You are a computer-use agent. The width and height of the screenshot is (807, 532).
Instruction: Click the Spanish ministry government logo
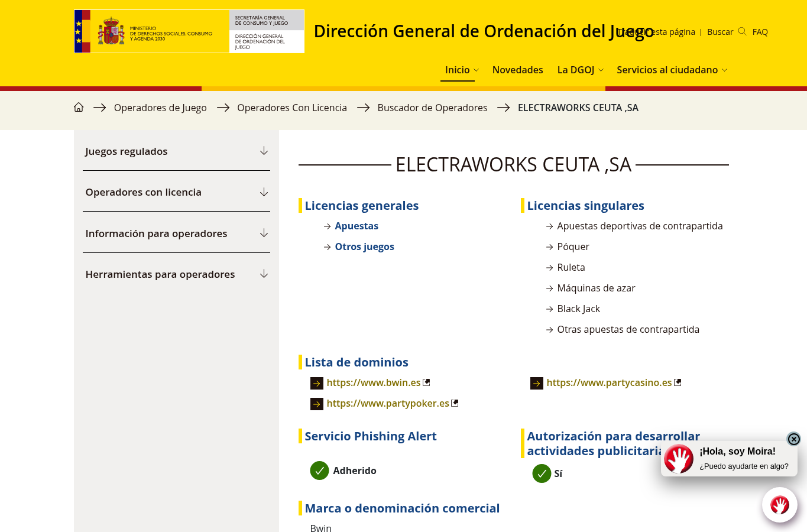click(x=189, y=31)
